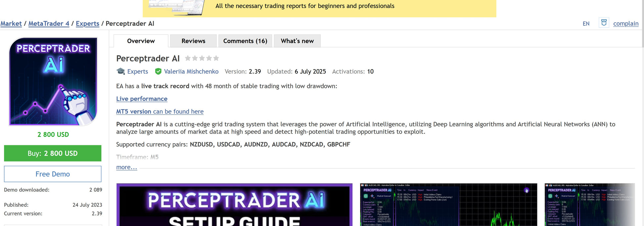Expand the description with the more… link
The width and height of the screenshot is (644, 226).
pyautogui.click(x=126, y=167)
